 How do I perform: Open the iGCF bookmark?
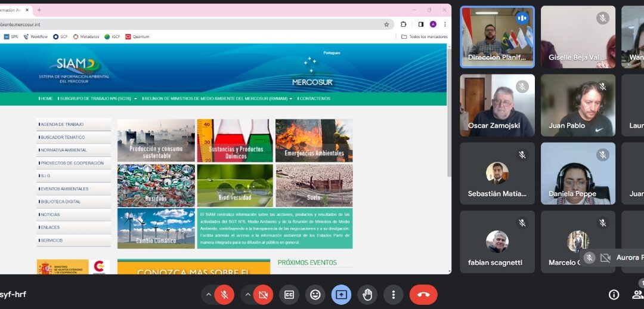112,36
